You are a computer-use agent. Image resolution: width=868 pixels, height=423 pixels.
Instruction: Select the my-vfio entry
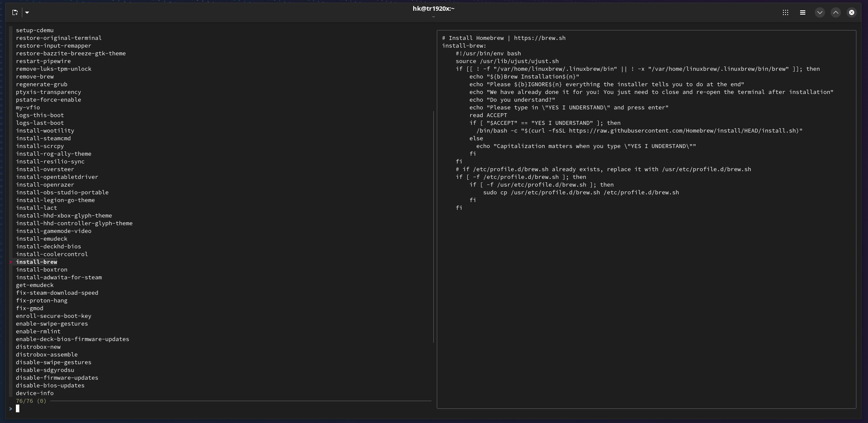[x=28, y=108]
